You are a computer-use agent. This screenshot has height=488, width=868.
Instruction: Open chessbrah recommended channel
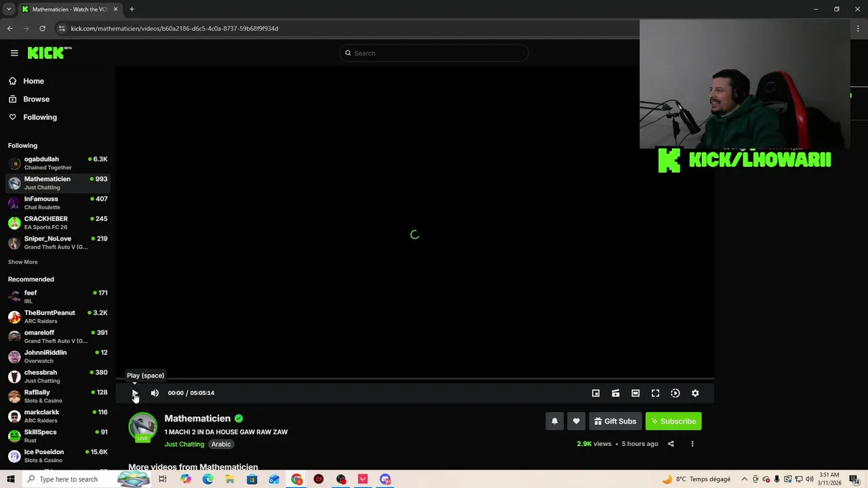point(58,376)
